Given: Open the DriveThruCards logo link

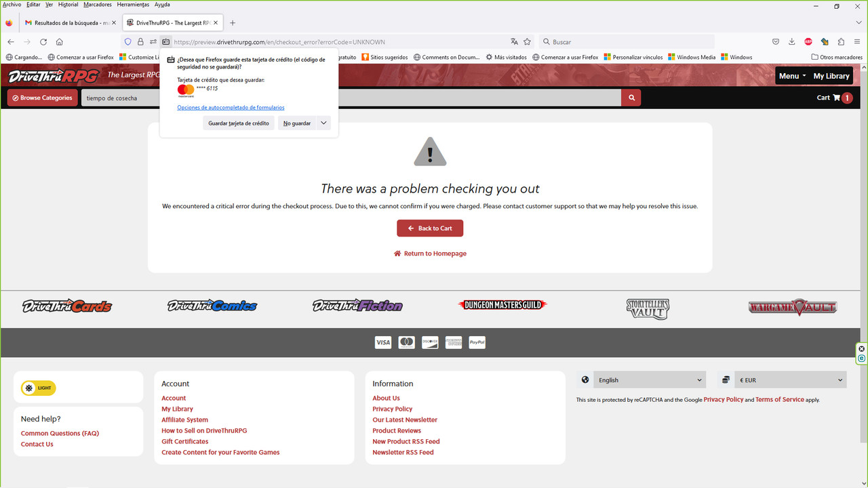Looking at the screenshot, I should pos(66,306).
